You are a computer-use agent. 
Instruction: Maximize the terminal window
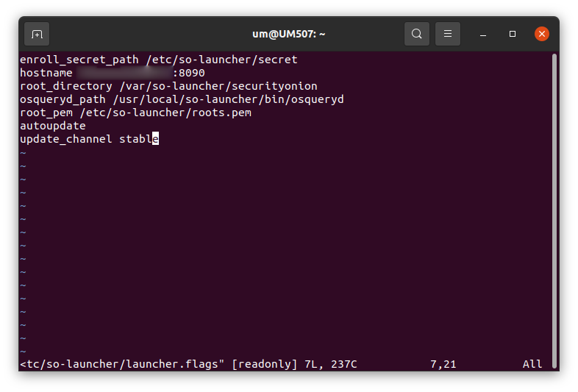point(513,34)
